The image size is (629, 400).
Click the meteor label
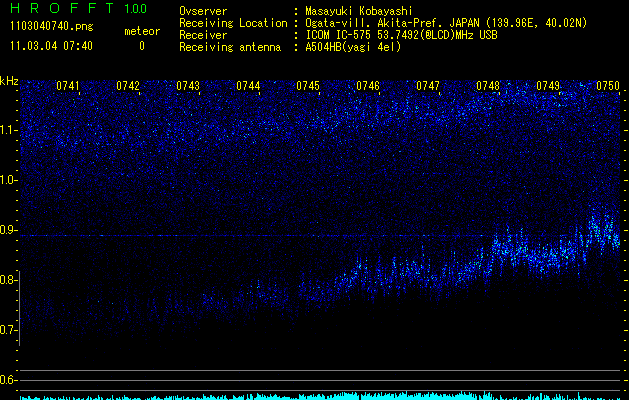pyautogui.click(x=141, y=31)
